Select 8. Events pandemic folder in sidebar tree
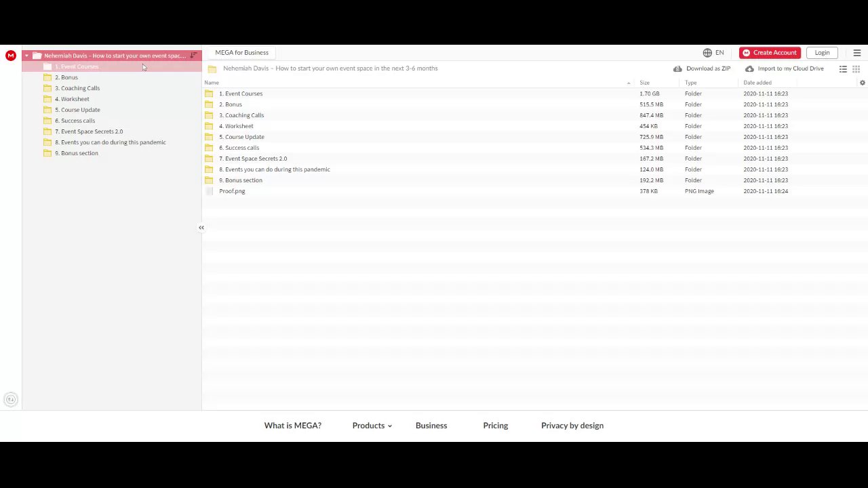 (x=111, y=142)
